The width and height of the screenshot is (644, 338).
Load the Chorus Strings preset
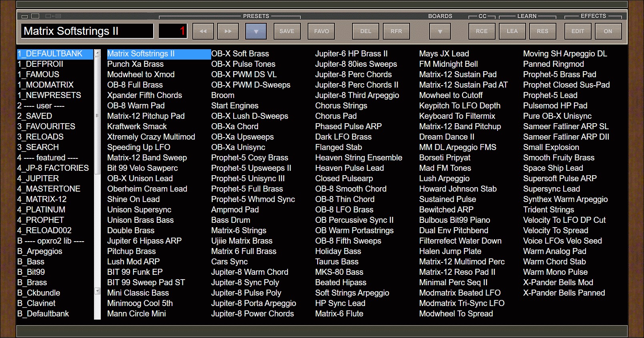click(x=341, y=106)
